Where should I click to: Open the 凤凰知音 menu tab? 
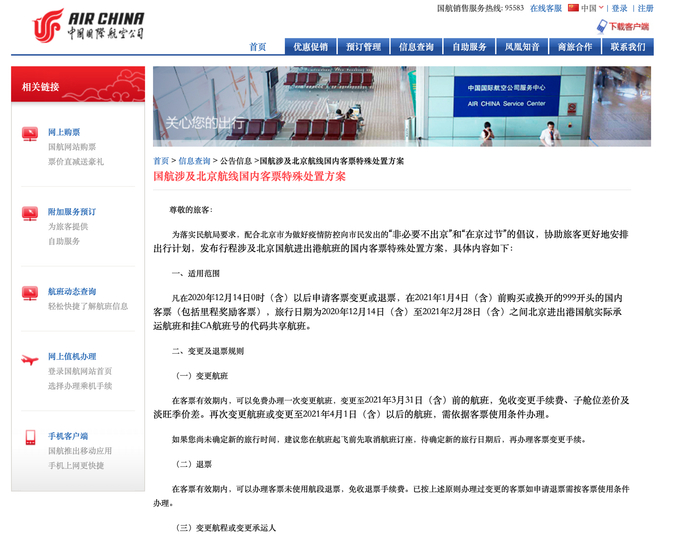pyautogui.click(x=522, y=46)
